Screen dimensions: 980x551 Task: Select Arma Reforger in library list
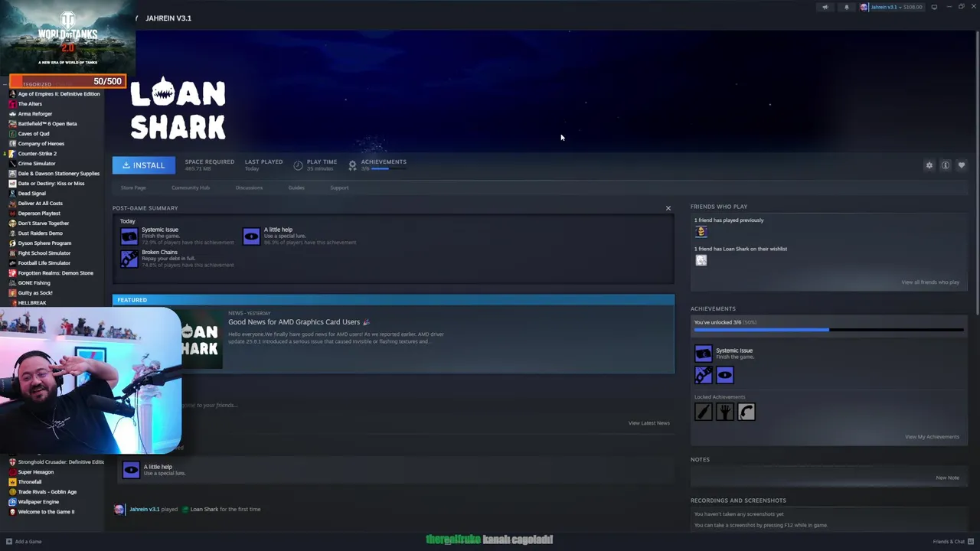coord(35,113)
